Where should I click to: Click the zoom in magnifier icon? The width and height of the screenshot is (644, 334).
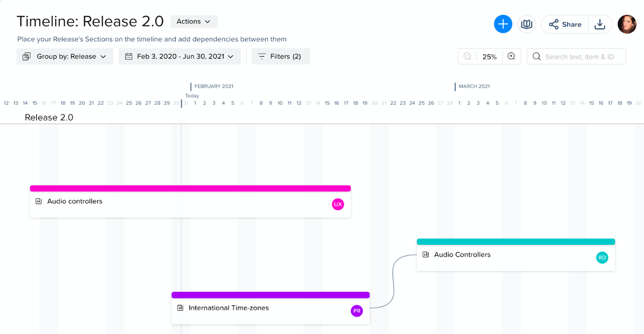coord(511,57)
